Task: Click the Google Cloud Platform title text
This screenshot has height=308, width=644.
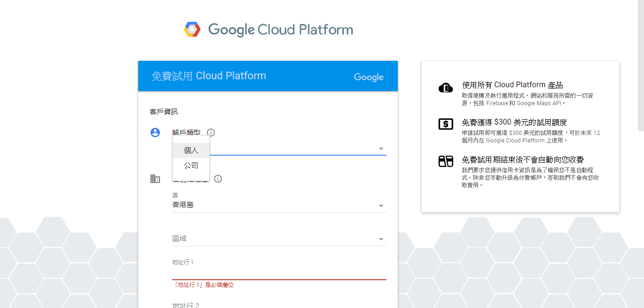Action: click(281, 30)
